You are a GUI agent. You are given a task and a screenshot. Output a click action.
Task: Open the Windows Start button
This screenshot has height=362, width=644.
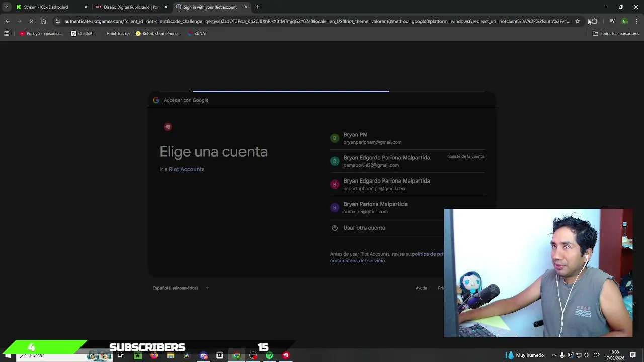8,355
